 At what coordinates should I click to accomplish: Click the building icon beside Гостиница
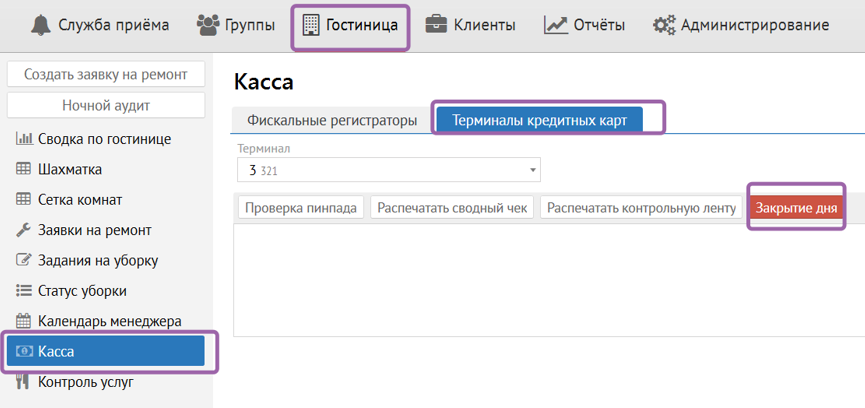[310, 25]
